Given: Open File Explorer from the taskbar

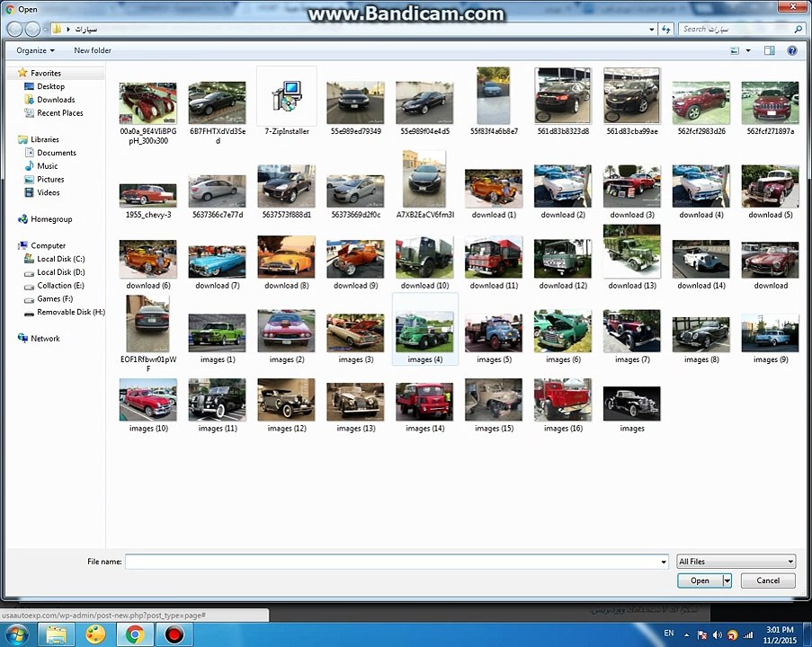Looking at the screenshot, I should pyautogui.click(x=56, y=634).
